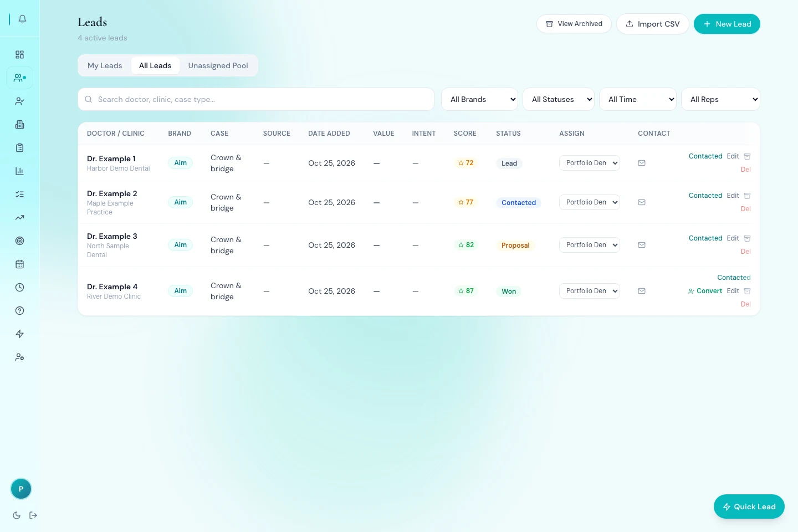Click the Won status badge
The height and width of the screenshot is (532, 798).
pos(509,291)
